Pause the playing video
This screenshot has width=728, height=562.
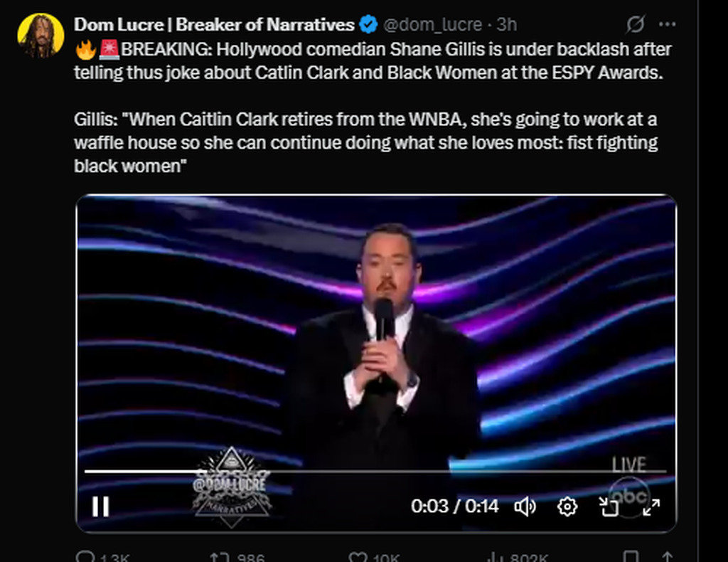(x=100, y=507)
